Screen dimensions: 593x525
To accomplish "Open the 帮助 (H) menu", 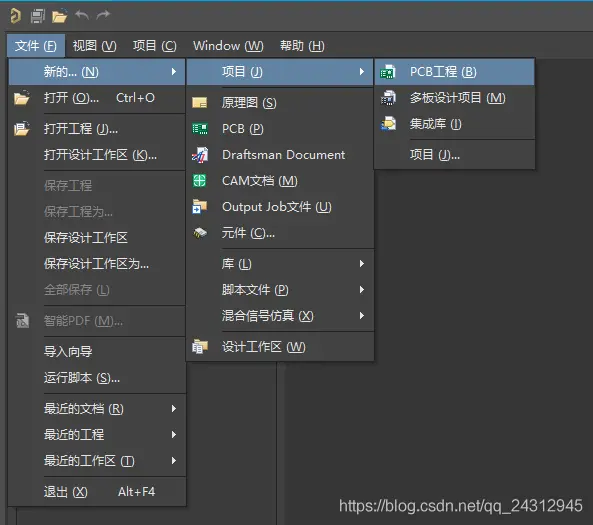I will (302, 46).
